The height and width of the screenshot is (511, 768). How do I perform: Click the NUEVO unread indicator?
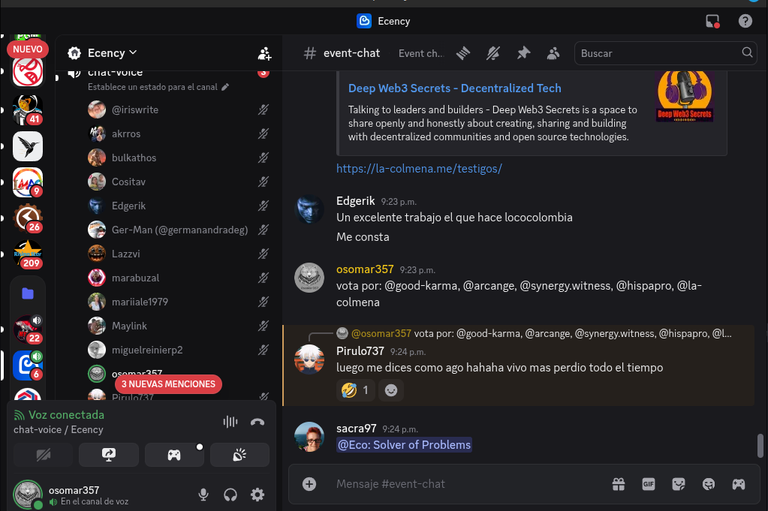coord(27,49)
